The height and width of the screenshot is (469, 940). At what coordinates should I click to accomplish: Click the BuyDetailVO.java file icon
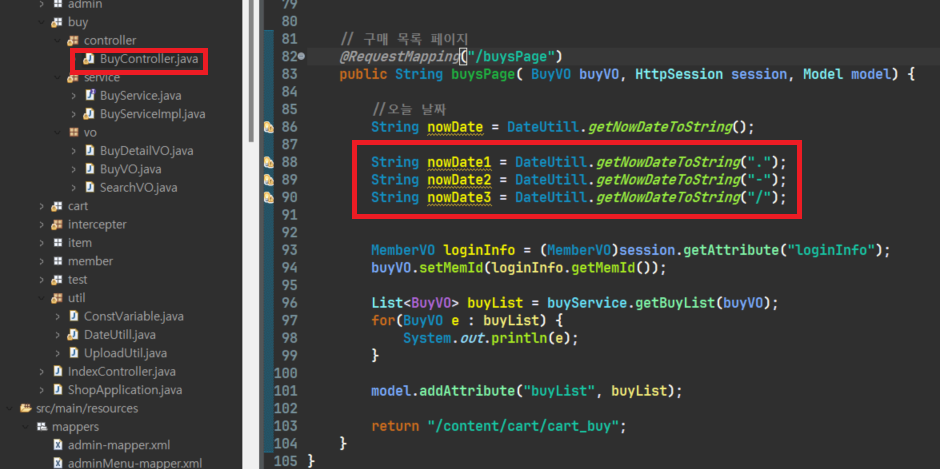pos(90,151)
